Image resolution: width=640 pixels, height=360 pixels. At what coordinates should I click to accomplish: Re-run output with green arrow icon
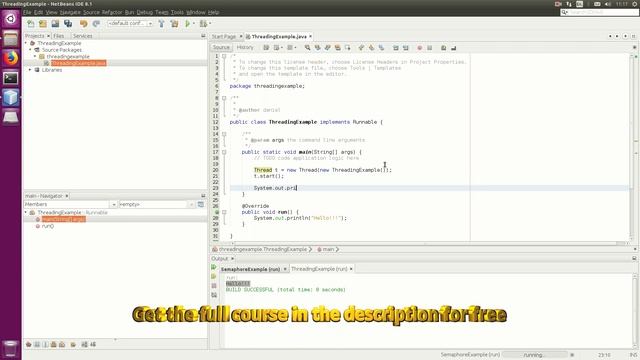[x=214, y=267]
